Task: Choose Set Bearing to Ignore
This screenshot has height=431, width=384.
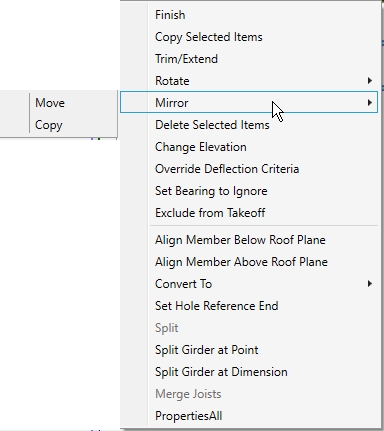Action: tap(249, 191)
